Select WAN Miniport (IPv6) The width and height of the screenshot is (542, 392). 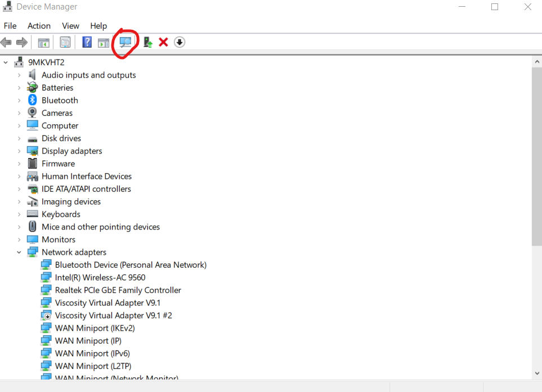coord(92,353)
